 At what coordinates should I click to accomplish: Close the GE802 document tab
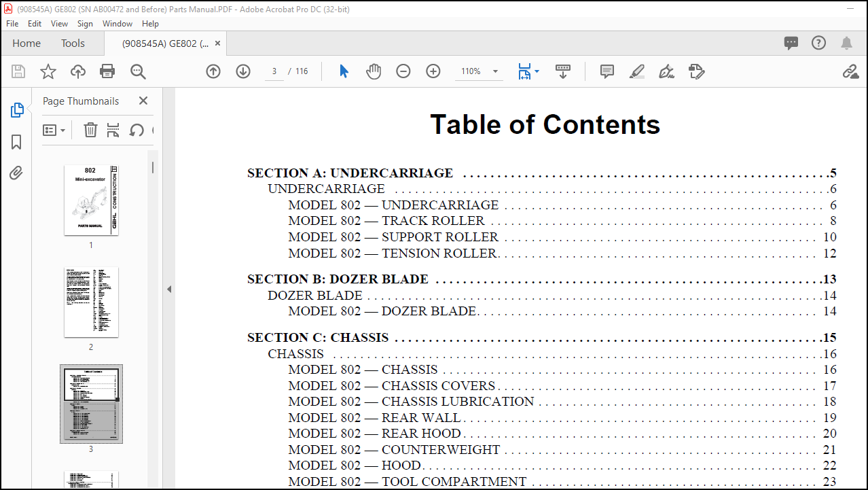click(217, 43)
